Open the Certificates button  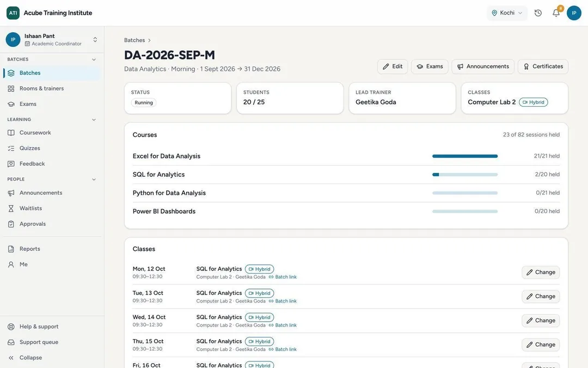[543, 67]
